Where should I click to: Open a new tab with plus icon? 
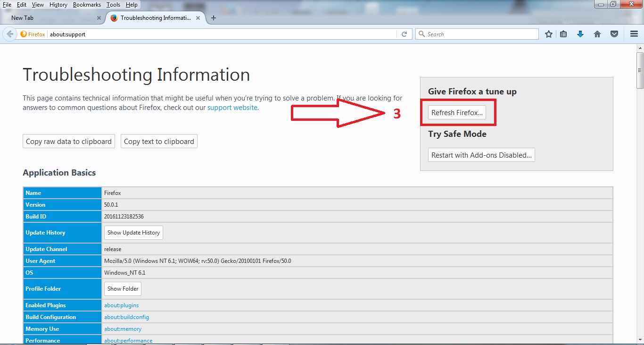pyautogui.click(x=214, y=18)
